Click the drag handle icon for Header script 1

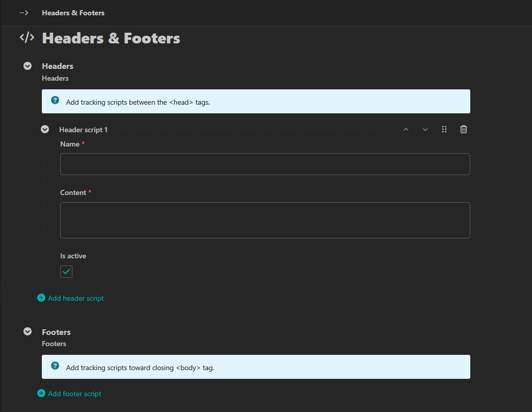click(x=444, y=129)
